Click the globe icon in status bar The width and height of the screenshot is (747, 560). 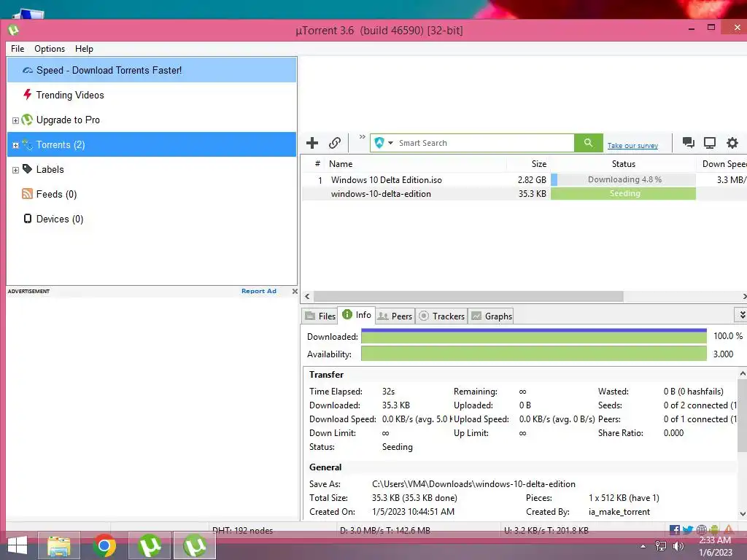pos(701,530)
